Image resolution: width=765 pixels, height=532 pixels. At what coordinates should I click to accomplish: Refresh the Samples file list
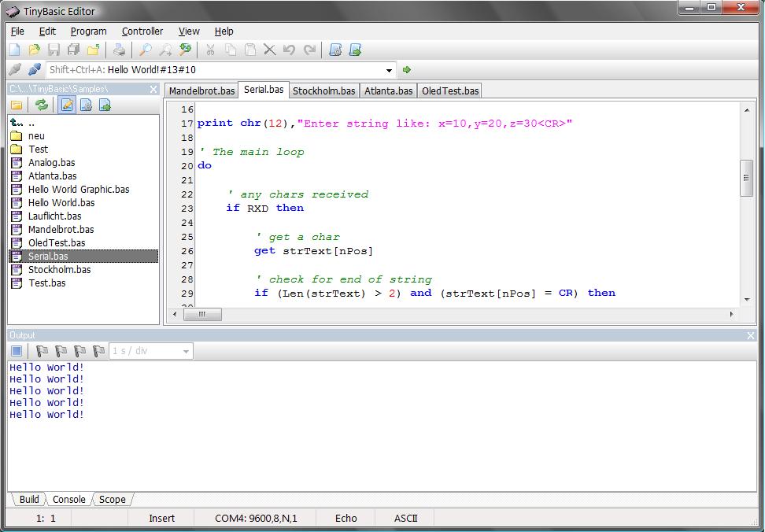[x=42, y=105]
